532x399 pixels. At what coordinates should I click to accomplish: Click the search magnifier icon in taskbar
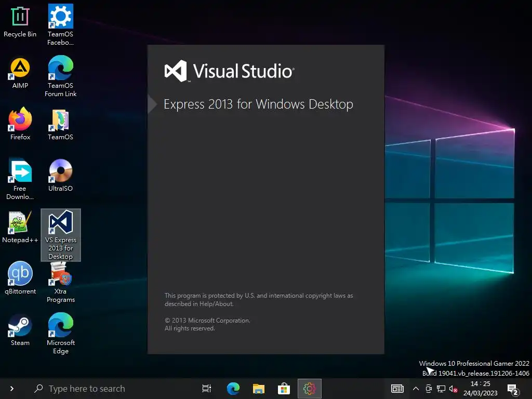(38, 388)
